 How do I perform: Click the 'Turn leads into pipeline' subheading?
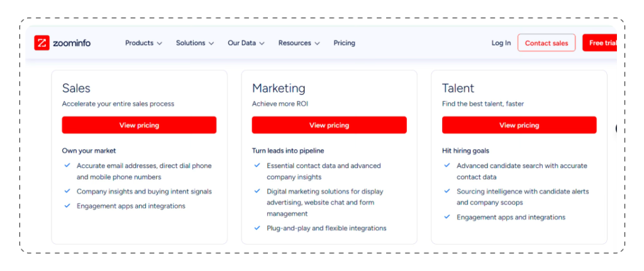coord(288,151)
